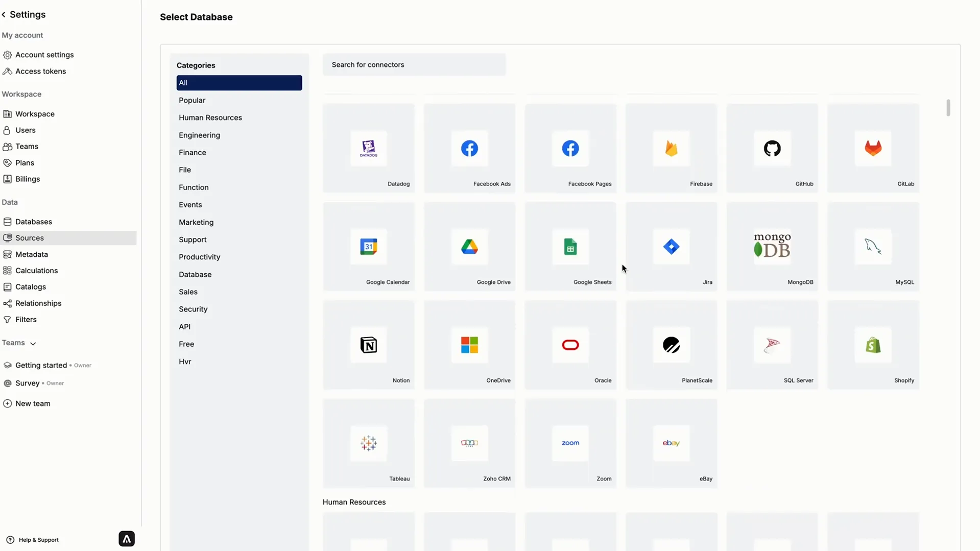Filter by Engineering category
The height and width of the screenshot is (551, 980).
[x=199, y=135]
